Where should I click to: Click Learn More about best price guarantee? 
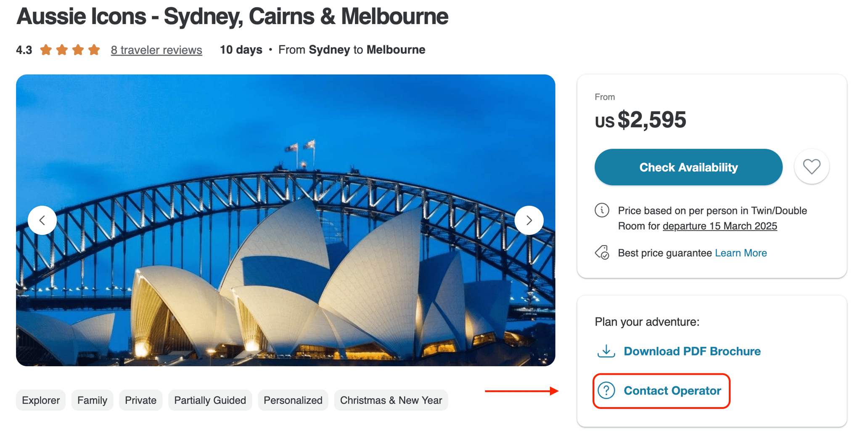coord(741,253)
